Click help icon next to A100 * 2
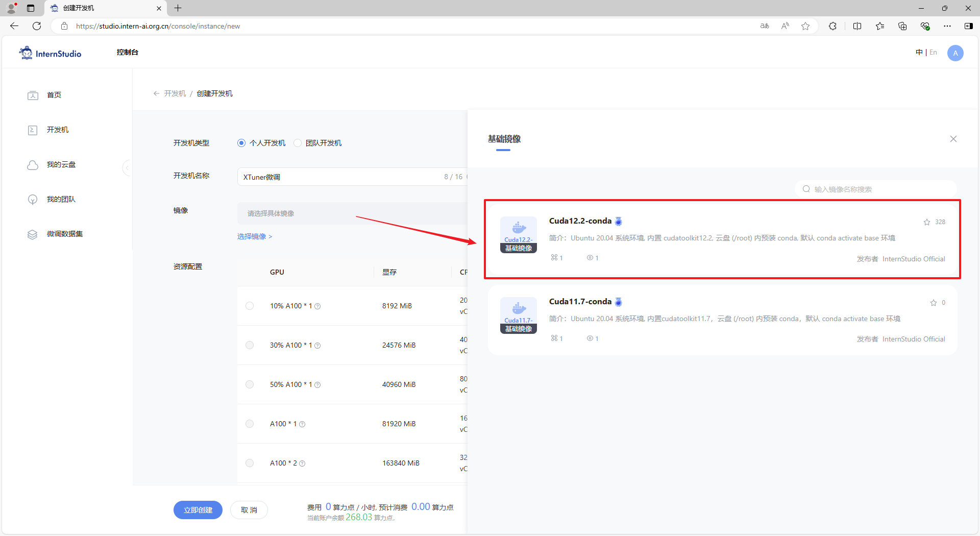 pos(302,464)
